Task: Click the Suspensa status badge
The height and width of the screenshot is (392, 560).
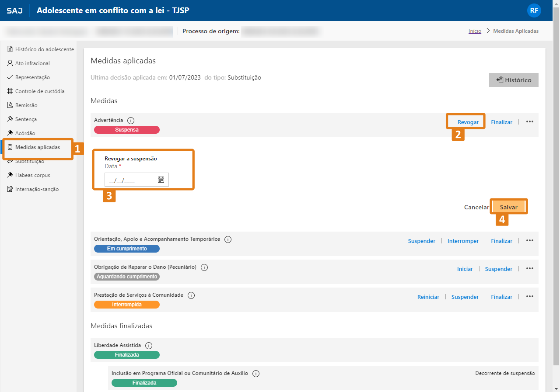Action: [x=127, y=130]
